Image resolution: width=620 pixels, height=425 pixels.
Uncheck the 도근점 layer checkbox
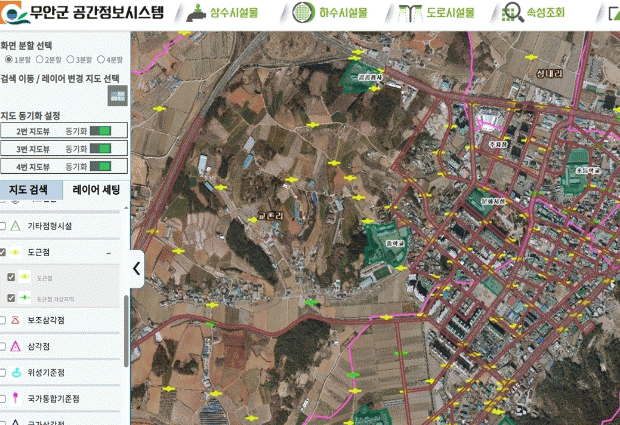click(3, 252)
